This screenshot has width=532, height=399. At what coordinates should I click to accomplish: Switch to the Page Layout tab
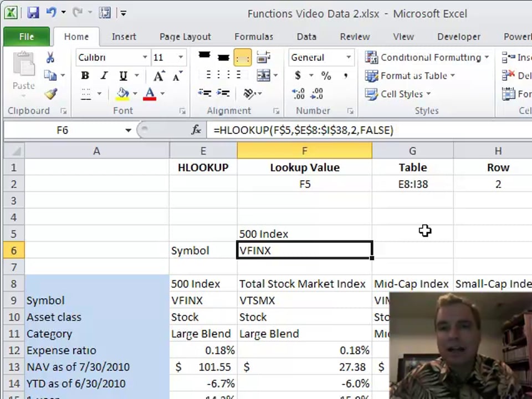(x=185, y=37)
